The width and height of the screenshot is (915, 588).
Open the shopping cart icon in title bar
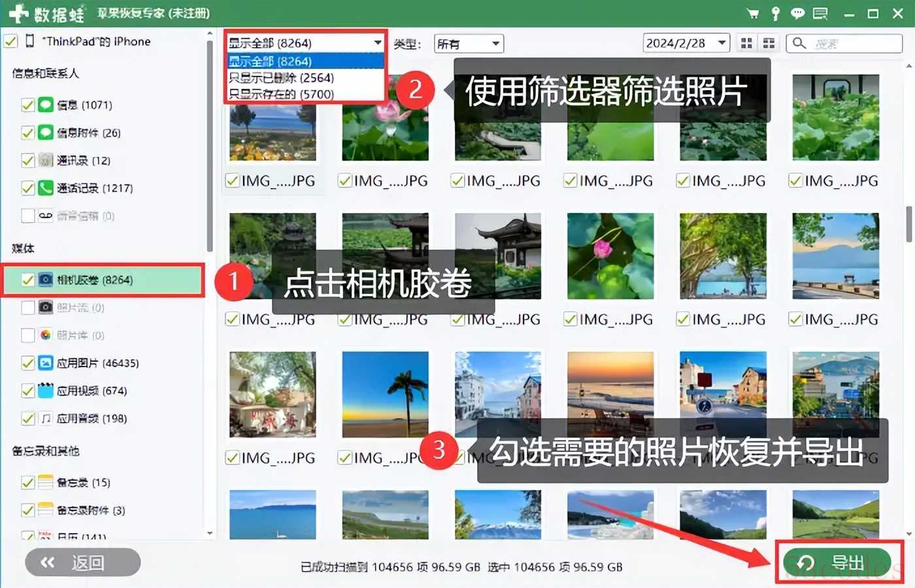(x=753, y=14)
